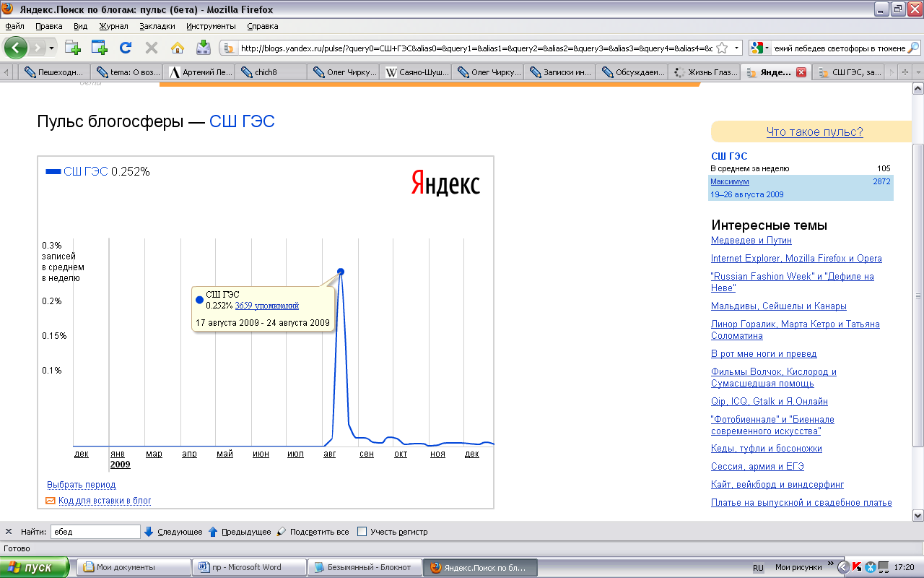
Task: Click the Найти search text field
Action: pos(95,532)
